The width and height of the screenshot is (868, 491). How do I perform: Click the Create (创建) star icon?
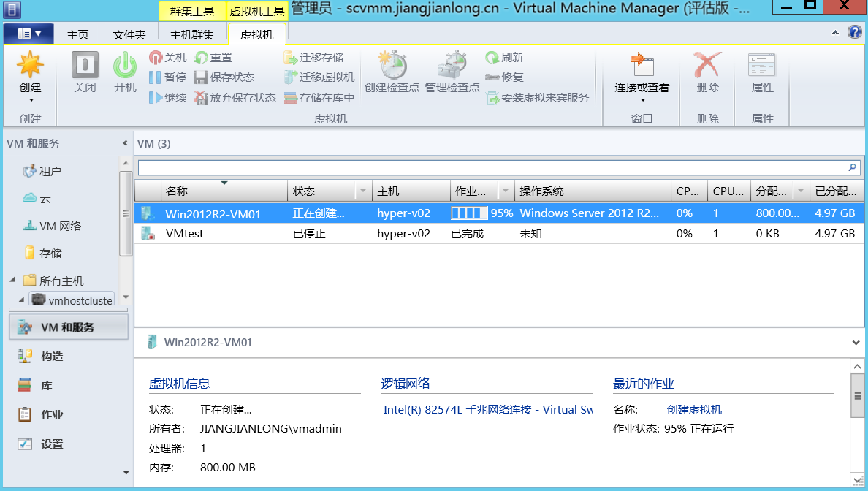click(x=30, y=65)
